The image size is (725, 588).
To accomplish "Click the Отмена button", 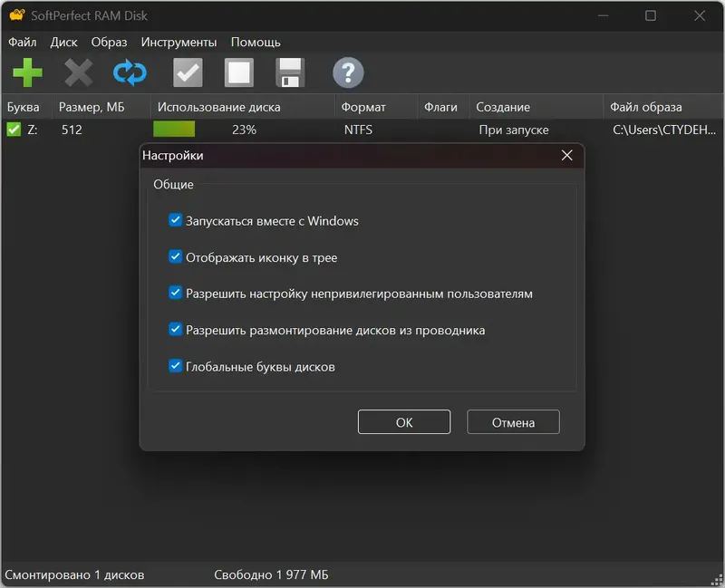I will (513, 422).
